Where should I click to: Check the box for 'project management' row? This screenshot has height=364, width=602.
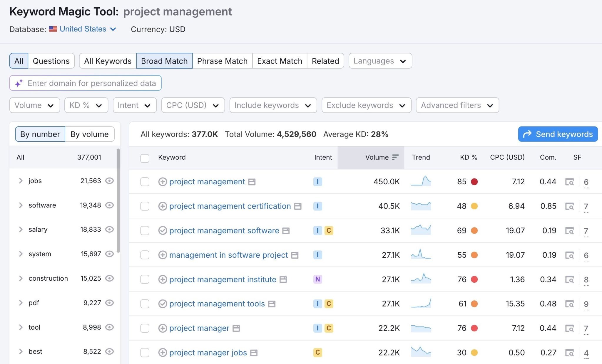pyautogui.click(x=145, y=182)
